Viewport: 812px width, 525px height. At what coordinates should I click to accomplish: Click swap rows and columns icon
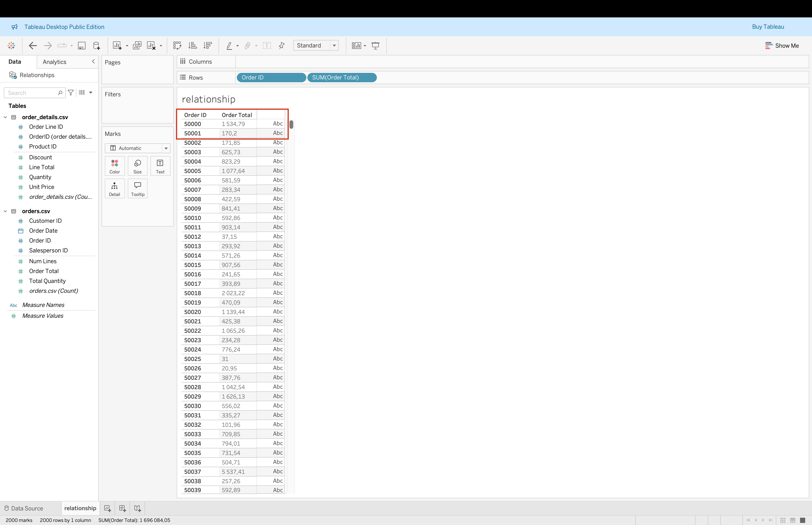177,46
